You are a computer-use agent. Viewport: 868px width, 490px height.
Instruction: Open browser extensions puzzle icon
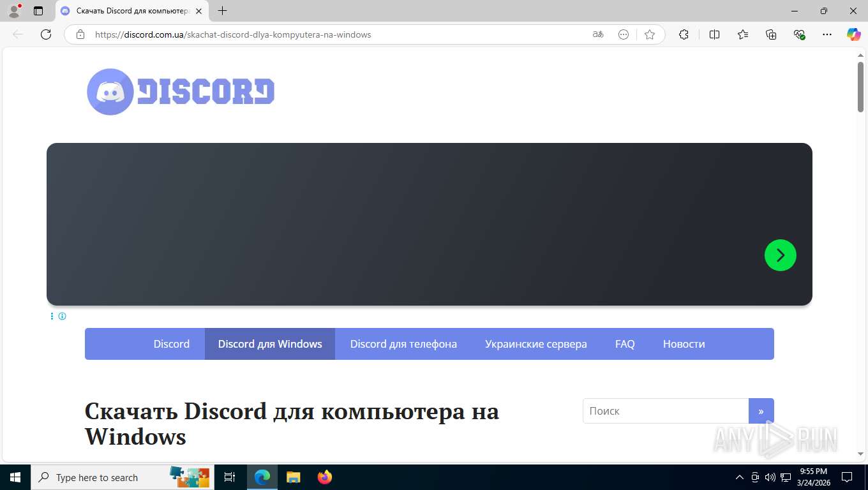(x=684, y=34)
